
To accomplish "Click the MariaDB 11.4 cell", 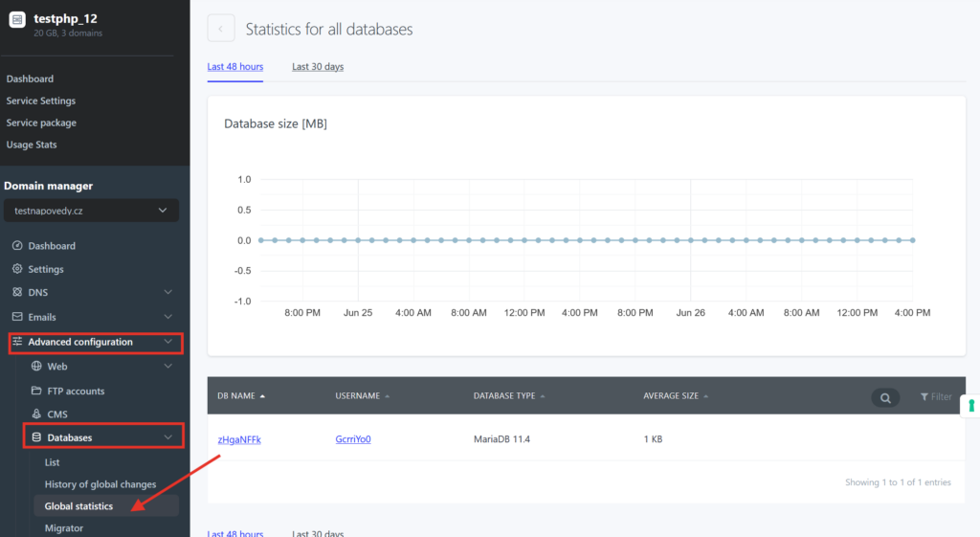I will tap(501, 439).
